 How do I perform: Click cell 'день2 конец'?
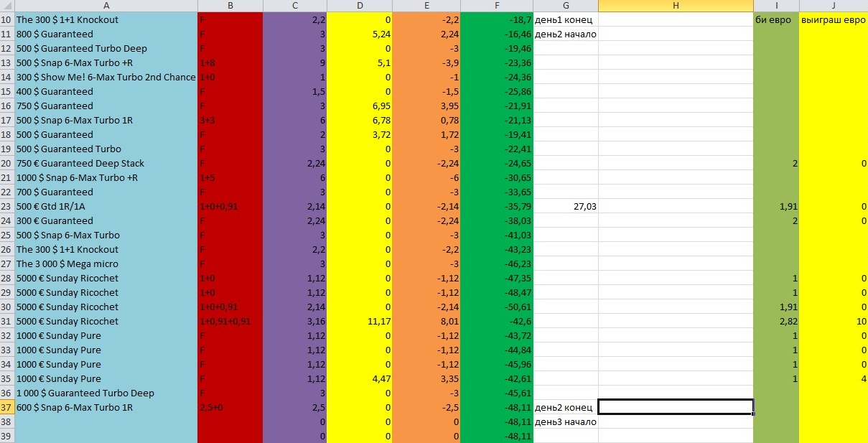[x=566, y=408]
